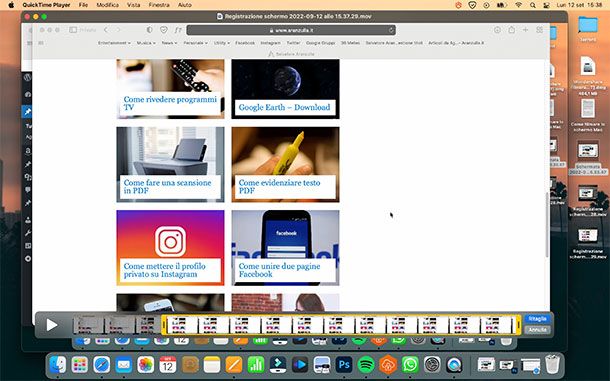Click the yellow Ritaglia trim button
The image size is (610, 381).
click(537, 319)
